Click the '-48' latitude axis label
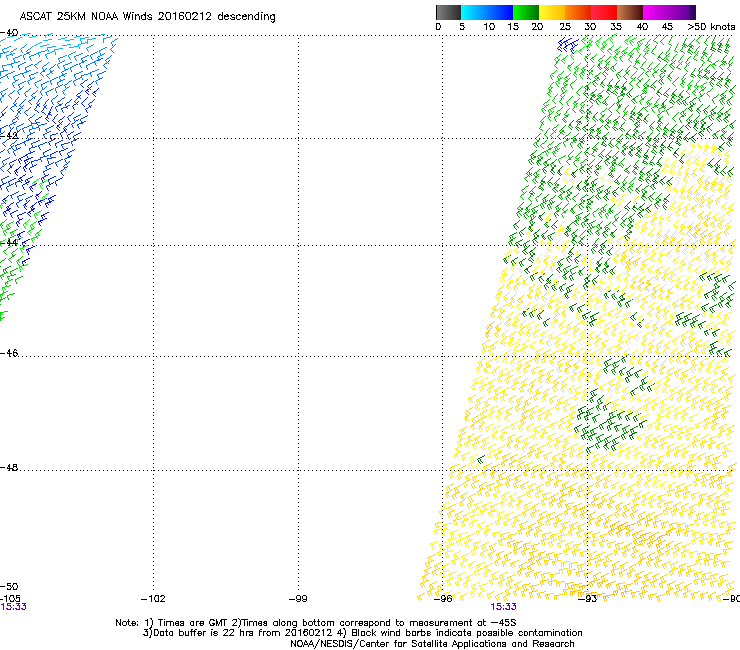Image resolution: width=740 pixels, height=650 pixels. [x=9, y=467]
